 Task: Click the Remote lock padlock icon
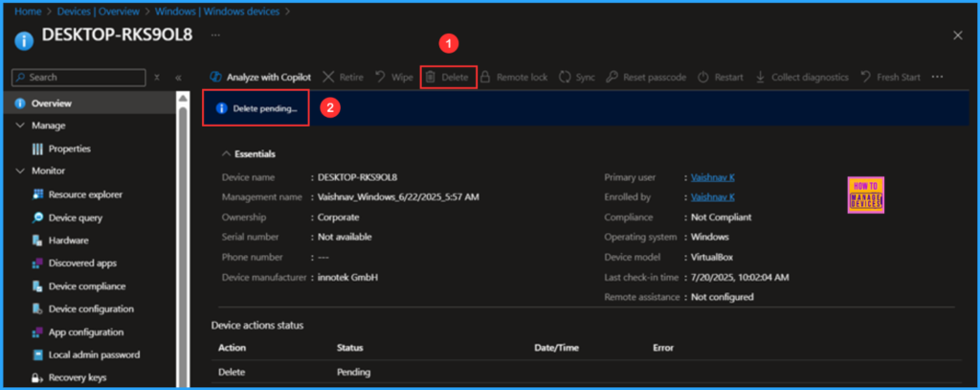coord(485,77)
